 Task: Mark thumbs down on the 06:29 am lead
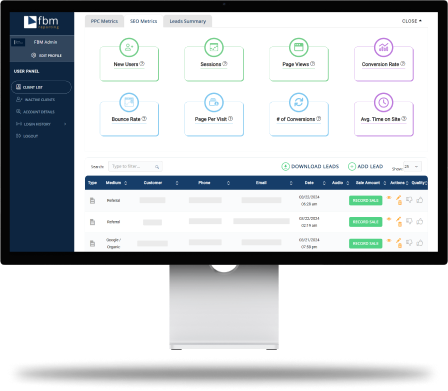409,200
